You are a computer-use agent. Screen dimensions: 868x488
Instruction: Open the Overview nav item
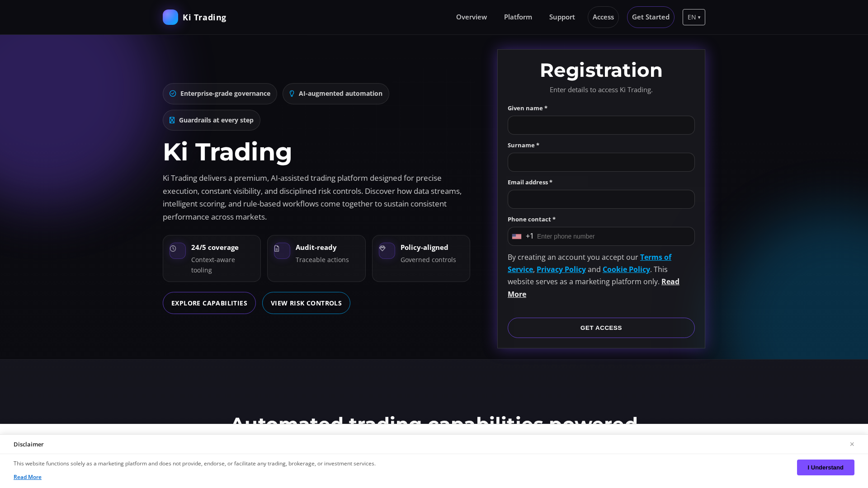[472, 17]
